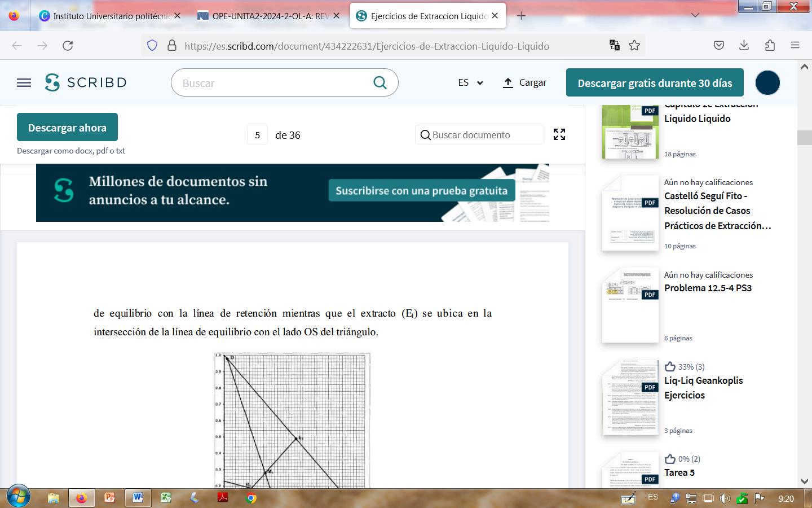Viewport: 812px width, 508px height.
Task: Open Windows Explorer from the taskbar
Action: (x=54, y=498)
